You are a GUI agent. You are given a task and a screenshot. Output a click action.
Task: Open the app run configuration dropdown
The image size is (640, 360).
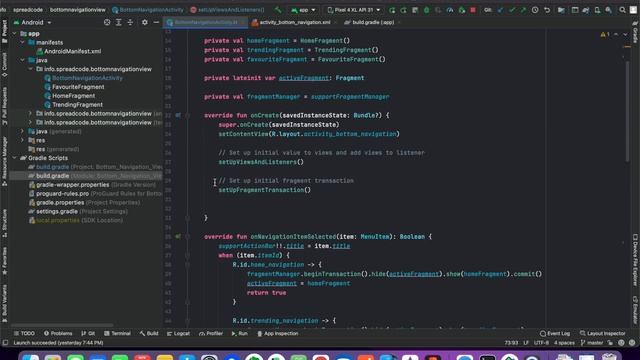tap(303, 10)
